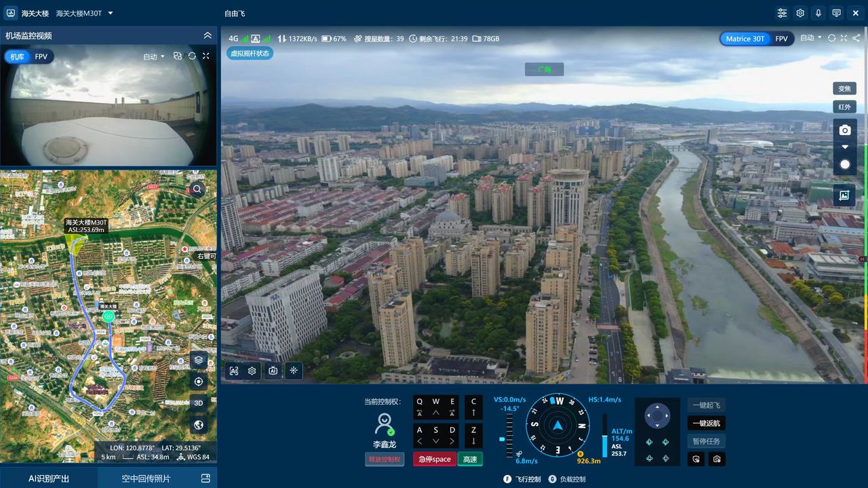Screen dimensions: 868x488
Task: Click the target recognition frame icon
Action: pyautogui.click(x=234, y=371)
